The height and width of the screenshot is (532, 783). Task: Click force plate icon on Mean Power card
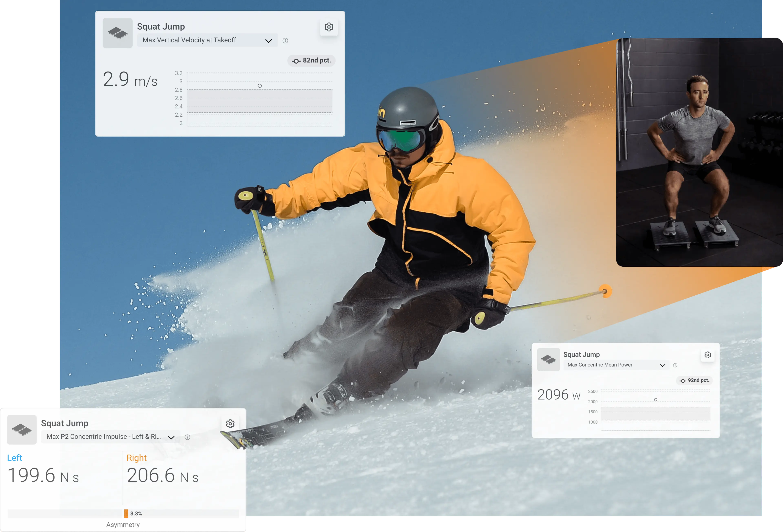click(x=549, y=360)
